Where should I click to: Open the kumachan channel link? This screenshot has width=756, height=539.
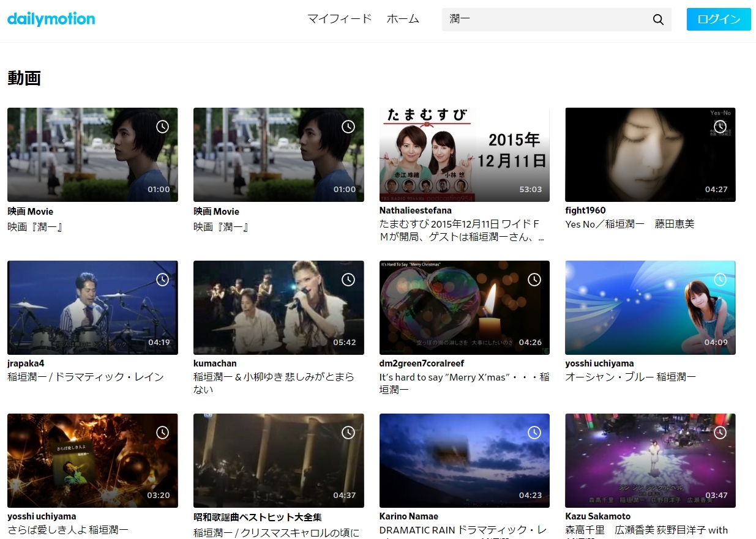[x=215, y=363]
